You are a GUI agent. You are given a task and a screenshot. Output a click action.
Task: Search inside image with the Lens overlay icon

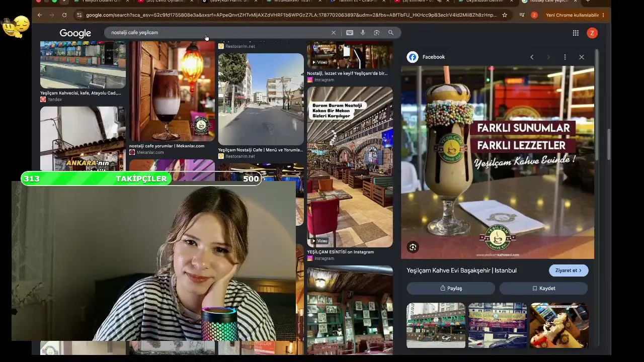413,247
